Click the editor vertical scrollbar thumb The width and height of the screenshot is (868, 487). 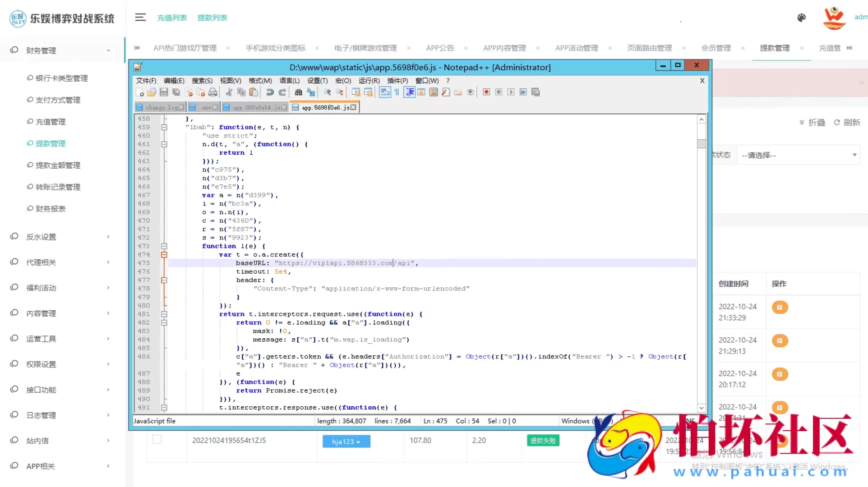coord(701,144)
